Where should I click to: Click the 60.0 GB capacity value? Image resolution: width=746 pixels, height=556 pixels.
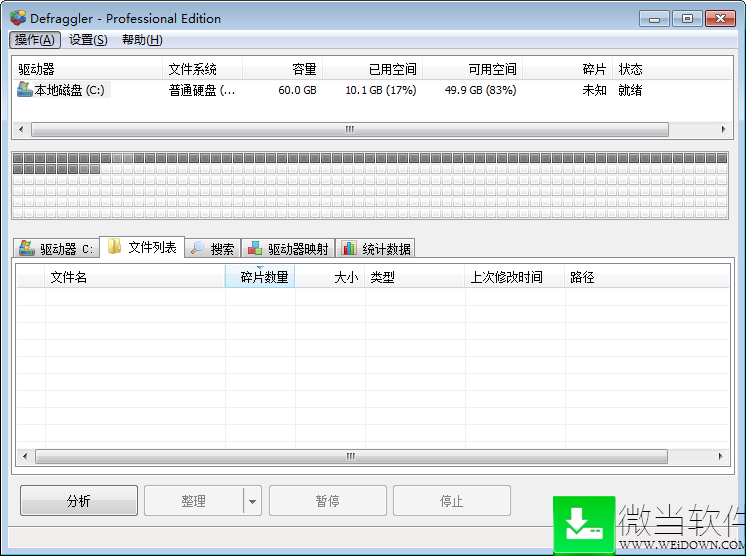297,90
